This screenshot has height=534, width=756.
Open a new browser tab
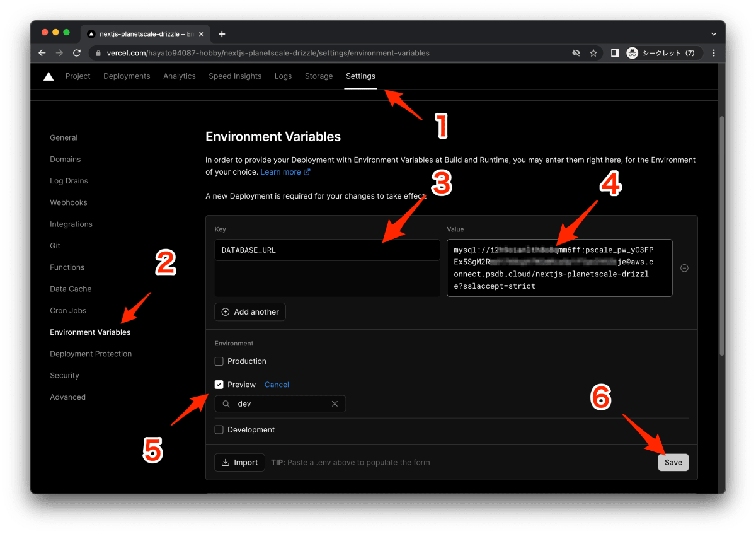click(x=222, y=34)
